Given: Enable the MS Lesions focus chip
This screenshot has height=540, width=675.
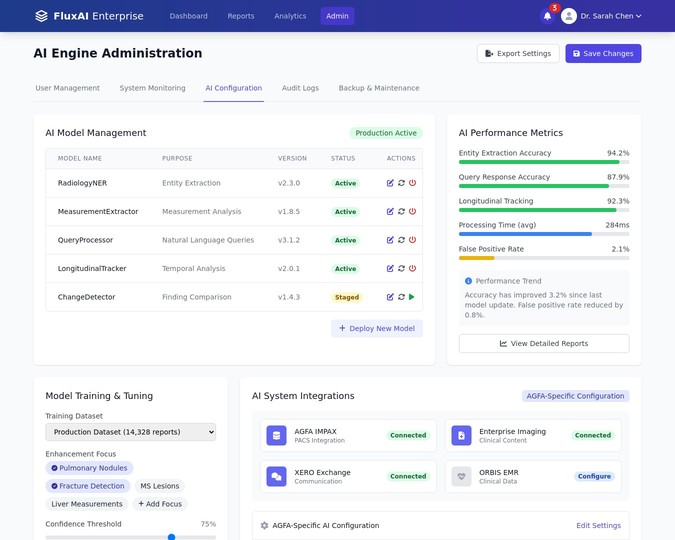Looking at the screenshot, I should pos(160,486).
